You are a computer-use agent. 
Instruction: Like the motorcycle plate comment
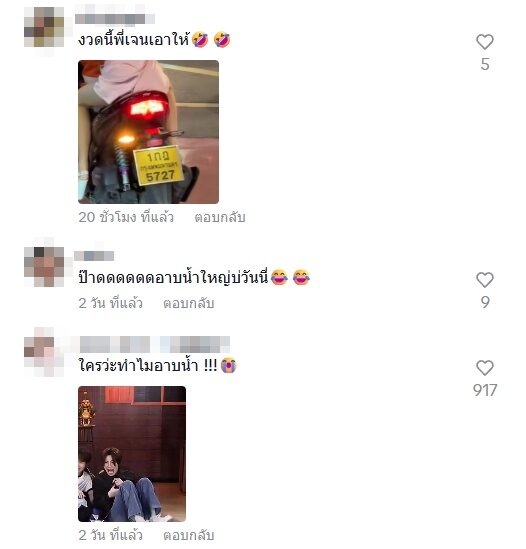coord(485,42)
